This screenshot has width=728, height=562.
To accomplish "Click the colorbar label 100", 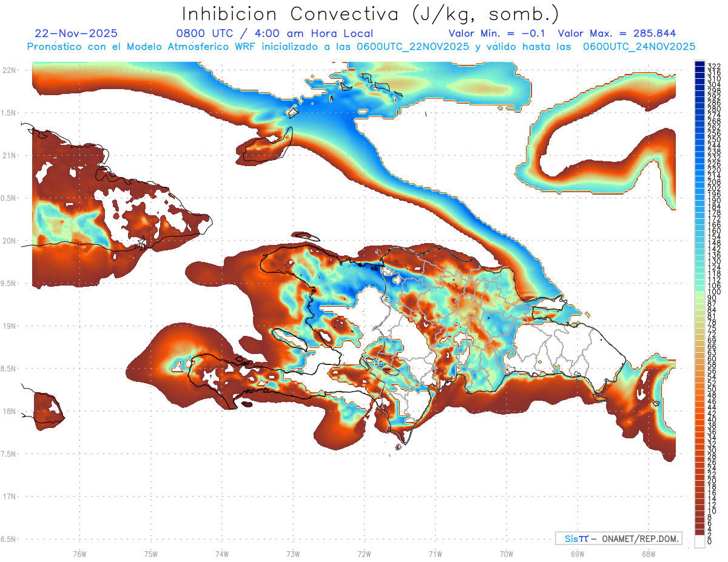I will coord(713,292).
